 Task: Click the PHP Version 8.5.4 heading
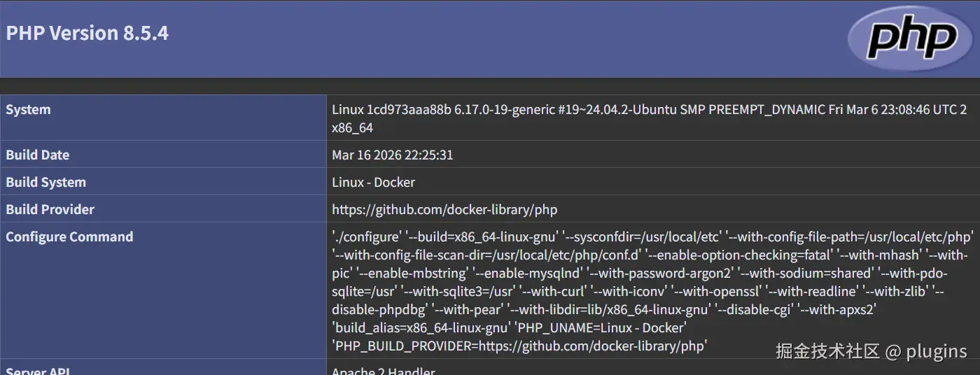(87, 33)
